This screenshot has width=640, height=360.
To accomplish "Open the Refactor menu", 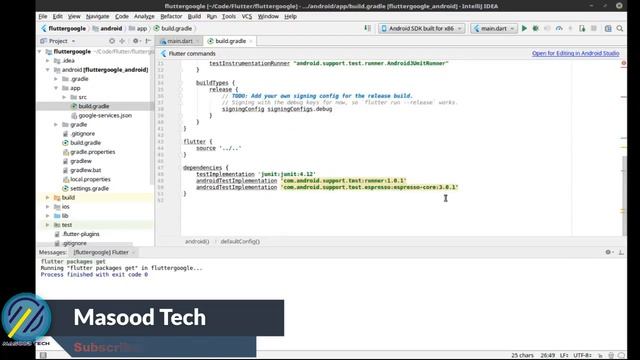I will [171, 16].
